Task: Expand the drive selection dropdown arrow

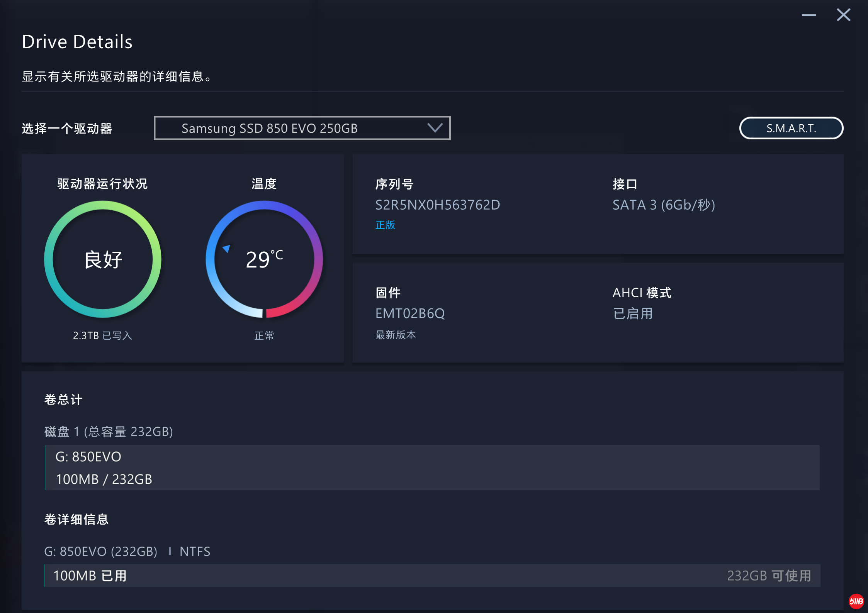Action: [435, 128]
